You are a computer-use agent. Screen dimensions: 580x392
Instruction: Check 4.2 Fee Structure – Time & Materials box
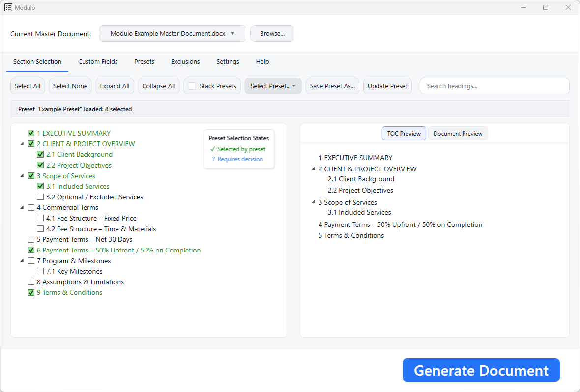pyautogui.click(x=40, y=229)
